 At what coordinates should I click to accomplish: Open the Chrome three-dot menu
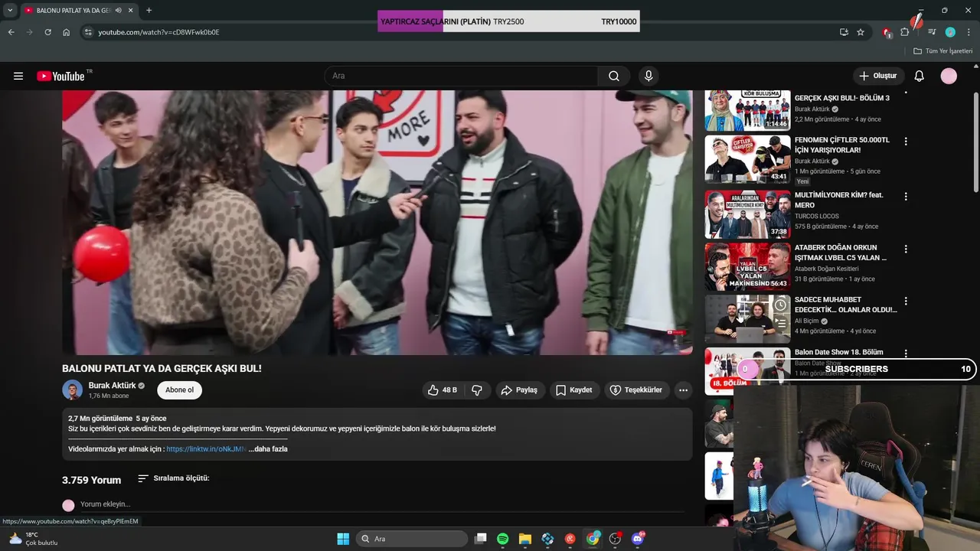point(969,32)
